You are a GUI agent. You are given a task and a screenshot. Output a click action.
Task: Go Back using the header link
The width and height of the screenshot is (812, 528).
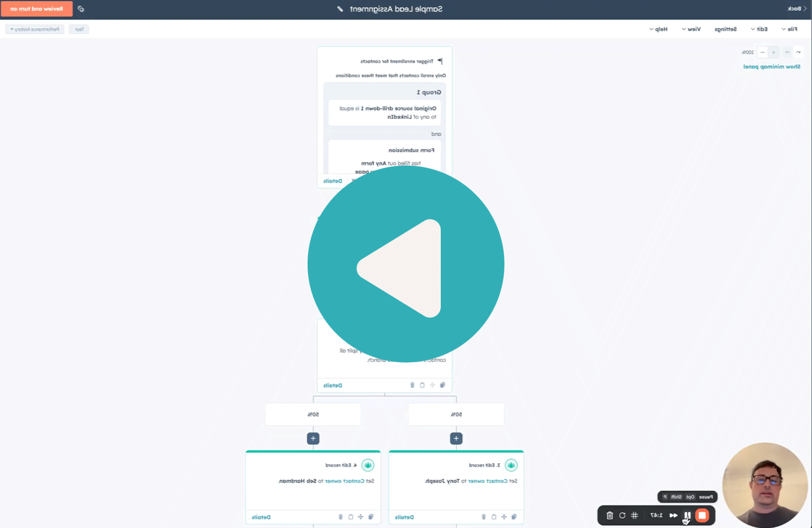(x=797, y=9)
